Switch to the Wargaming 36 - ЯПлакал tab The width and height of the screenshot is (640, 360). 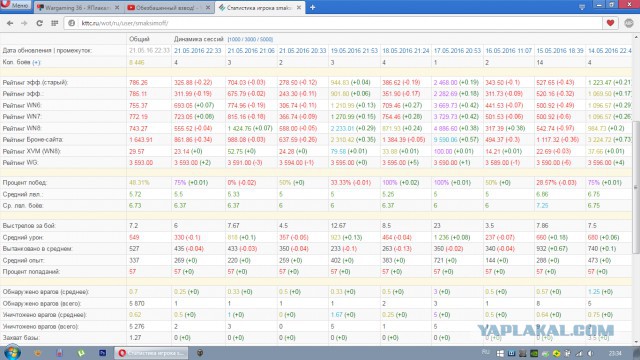point(78,7)
